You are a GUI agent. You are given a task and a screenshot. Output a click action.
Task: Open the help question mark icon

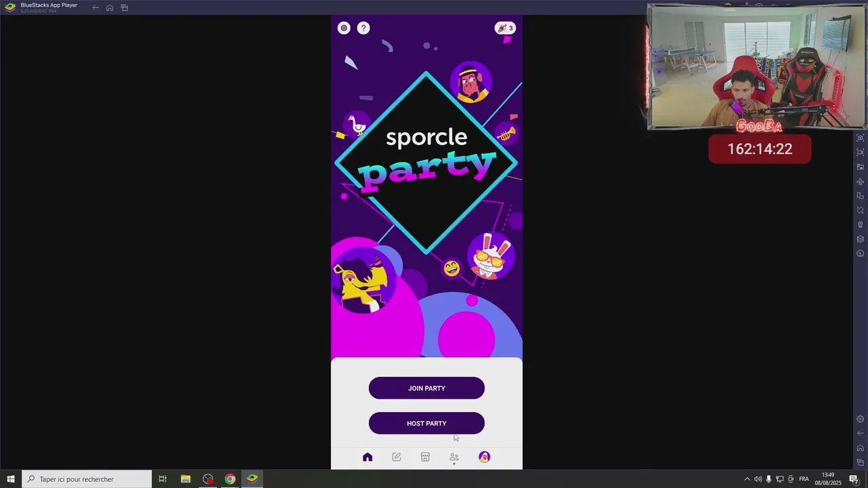click(363, 28)
